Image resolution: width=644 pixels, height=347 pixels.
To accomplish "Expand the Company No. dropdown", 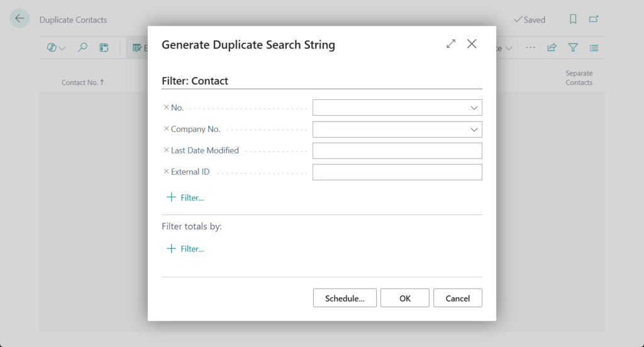I will pos(474,129).
